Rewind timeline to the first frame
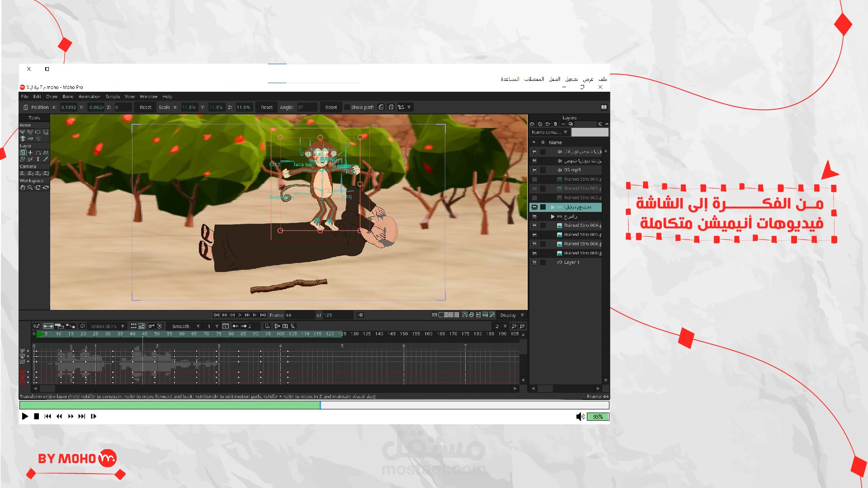The image size is (868, 488). tap(217, 315)
